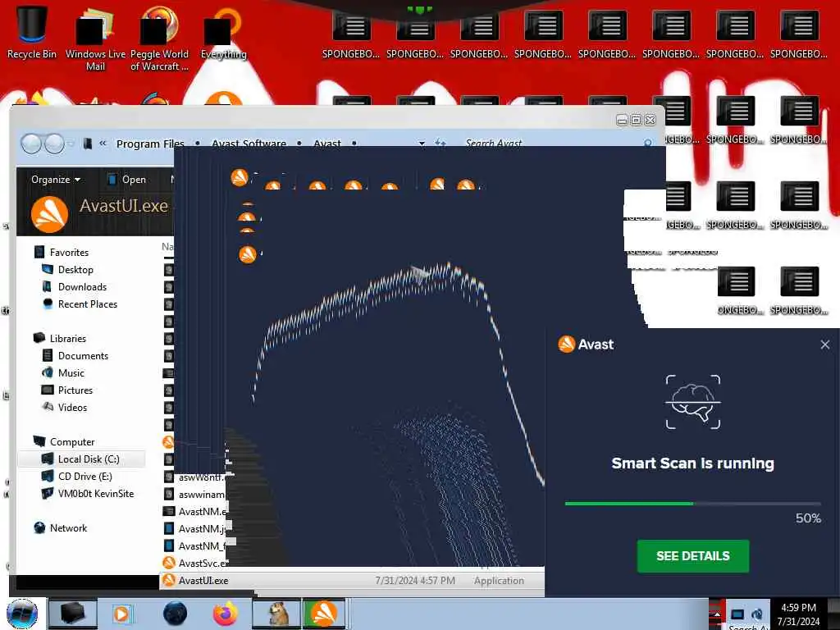Open the Everything desktop shortcut
The image size is (840, 630).
point(223,33)
